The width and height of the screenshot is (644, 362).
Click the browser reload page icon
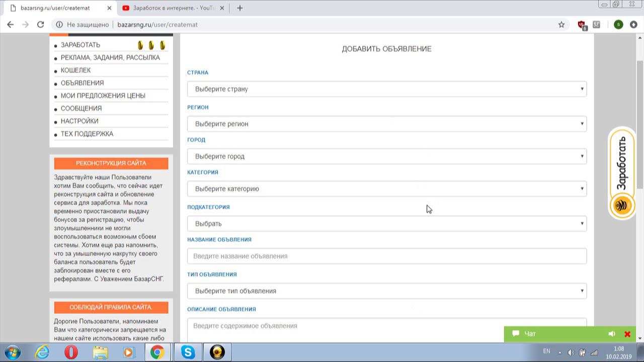coord(41,25)
